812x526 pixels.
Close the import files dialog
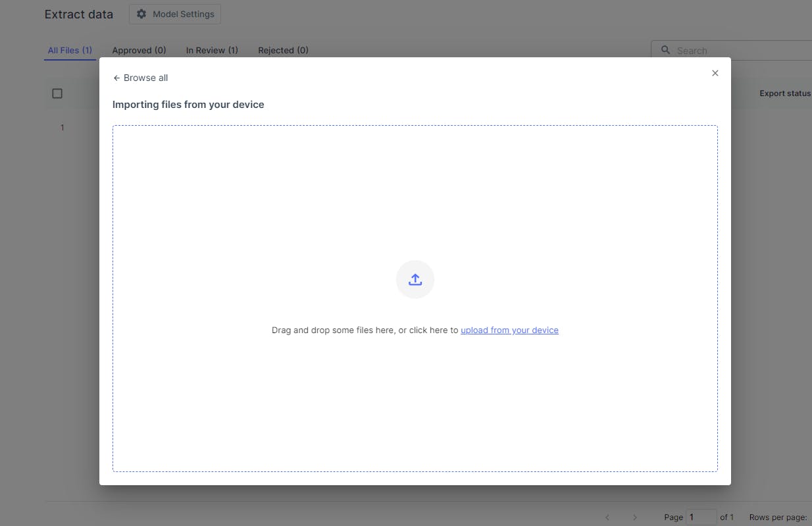[715, 73]
